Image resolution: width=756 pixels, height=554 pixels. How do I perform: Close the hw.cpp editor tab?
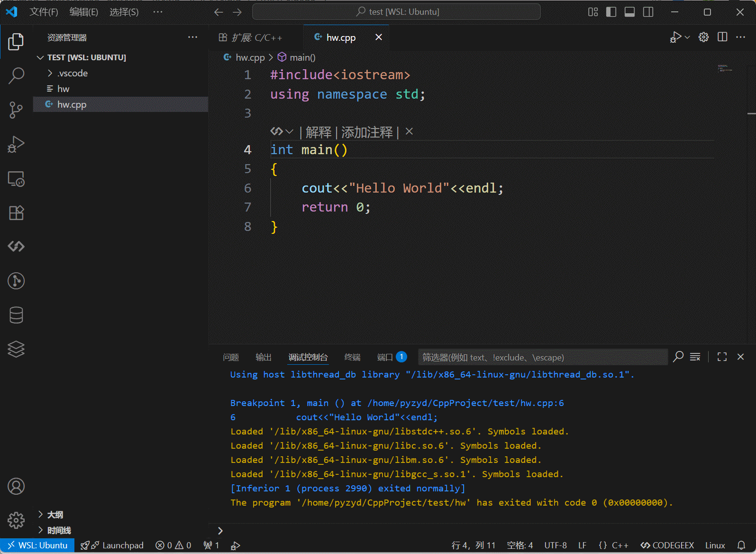379,37
